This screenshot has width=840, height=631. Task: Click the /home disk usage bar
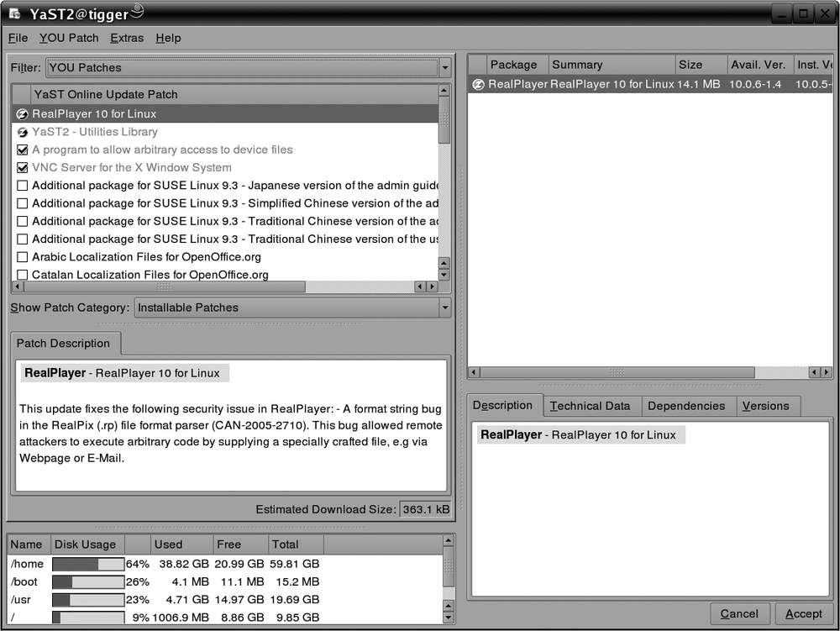coord(87,564)
